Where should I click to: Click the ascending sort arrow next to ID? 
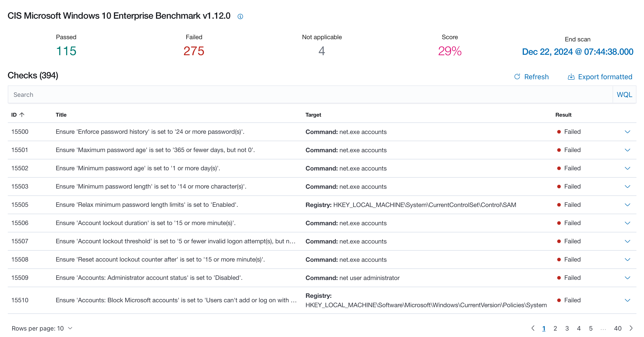pyautogui.click(x=22, y=115)
